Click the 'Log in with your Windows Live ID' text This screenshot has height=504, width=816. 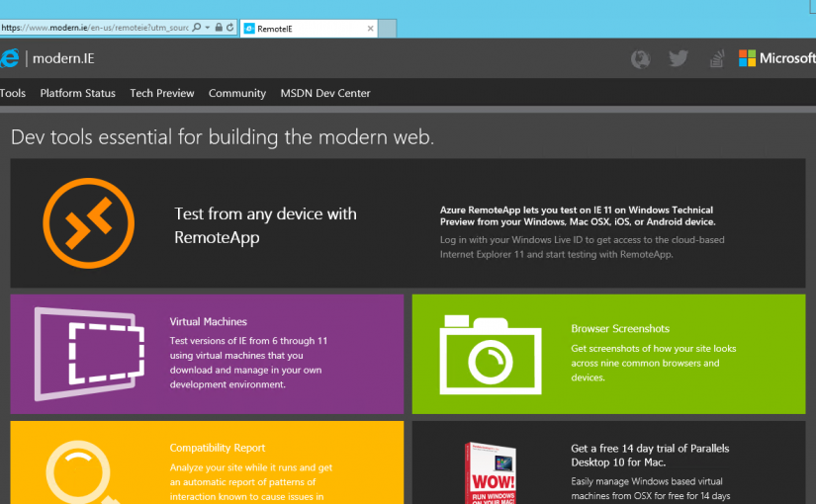pyautogui.click(x=582, y=247)
